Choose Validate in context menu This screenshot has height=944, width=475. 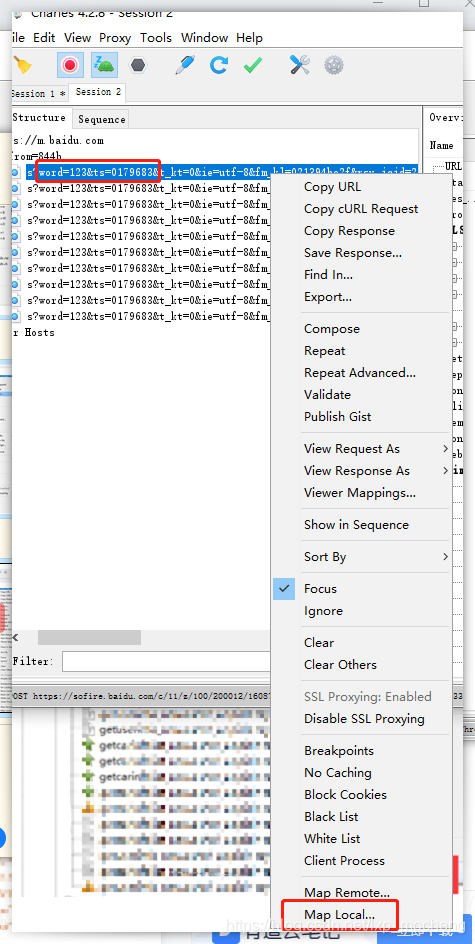pyautogui.click(x=328, y=395)
